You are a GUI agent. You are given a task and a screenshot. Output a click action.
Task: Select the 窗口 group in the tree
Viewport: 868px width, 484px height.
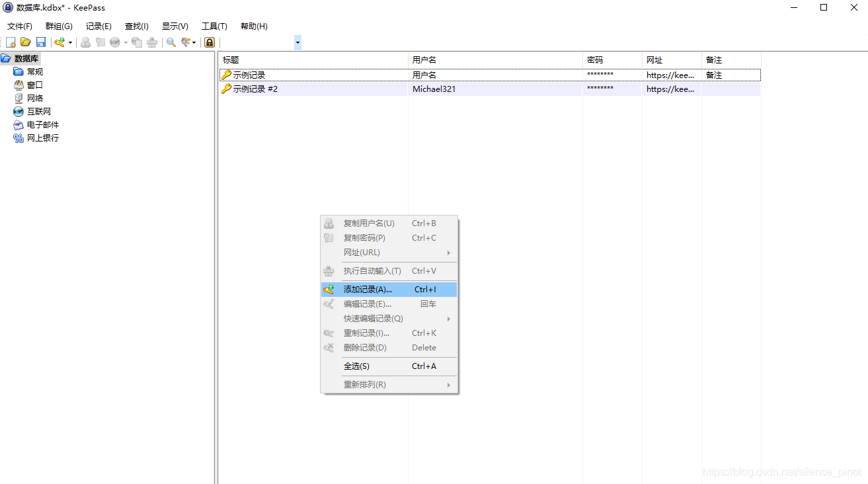point(35,85)
